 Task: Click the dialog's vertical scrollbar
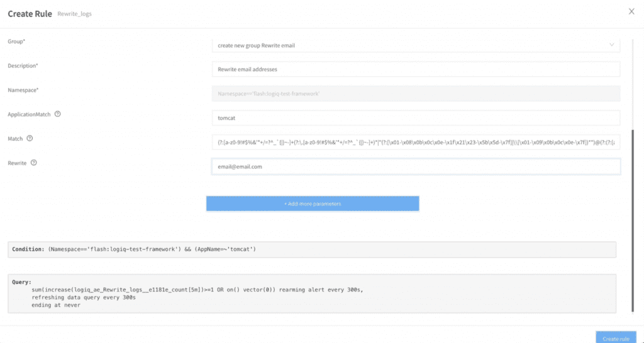[633, 220]
